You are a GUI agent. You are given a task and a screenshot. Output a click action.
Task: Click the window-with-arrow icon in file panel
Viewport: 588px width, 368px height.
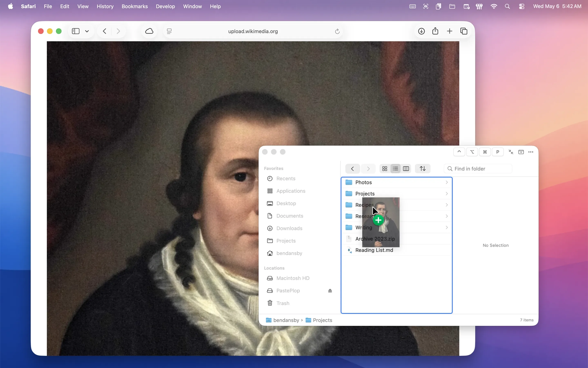(521, 152)
